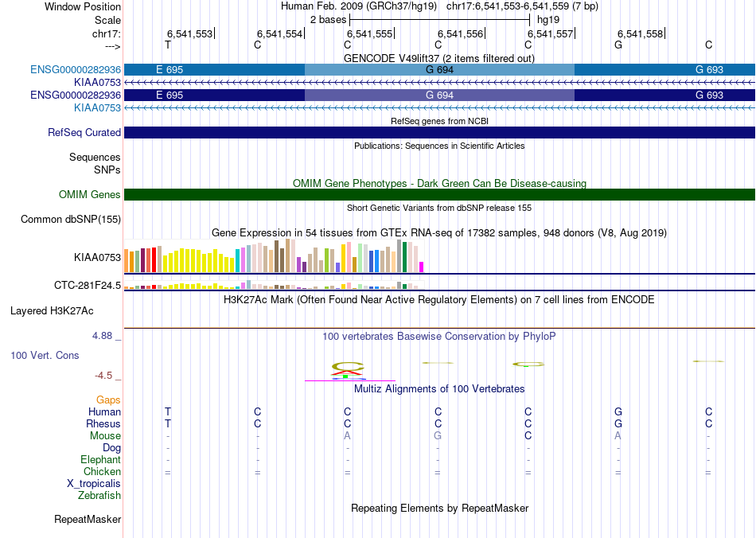Click the GTEx 'Gene Expression in 54 tissues' title
Viewport: 756px width, 538px height.
[439, 233]
